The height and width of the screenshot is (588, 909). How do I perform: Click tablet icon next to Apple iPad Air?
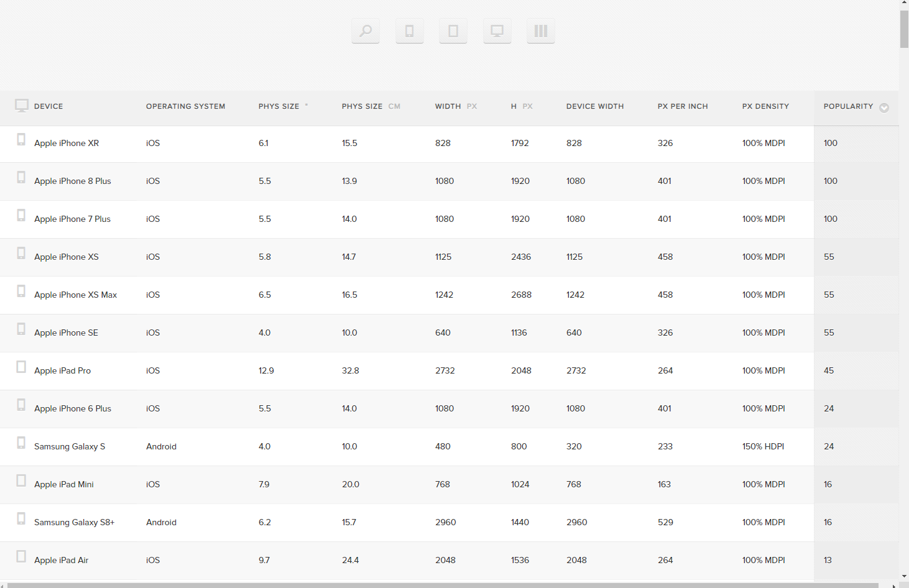coord(21,557)
